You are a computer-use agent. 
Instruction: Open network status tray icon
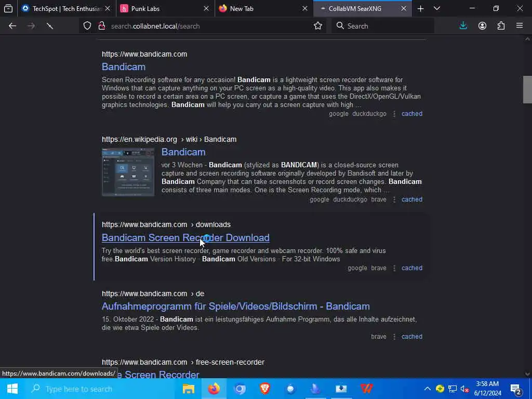453,389
